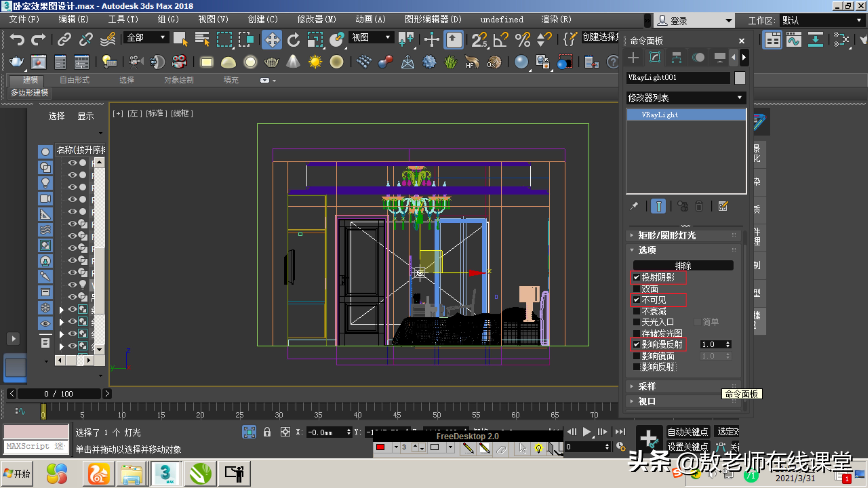Enable the 双面 checkbox
Viewport: 868px width, 488px height.
pos(636,289)
